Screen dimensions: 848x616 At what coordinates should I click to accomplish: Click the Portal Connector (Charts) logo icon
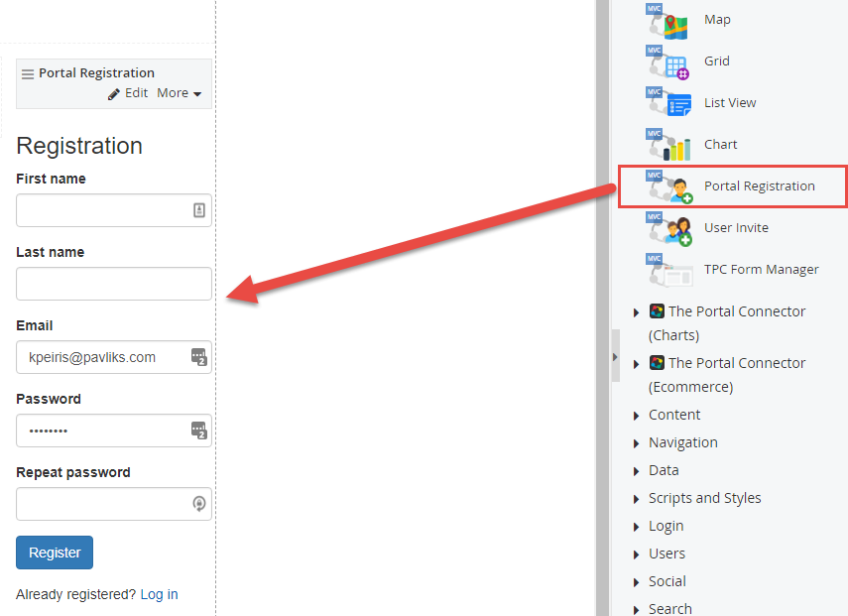tap(657, 310)
